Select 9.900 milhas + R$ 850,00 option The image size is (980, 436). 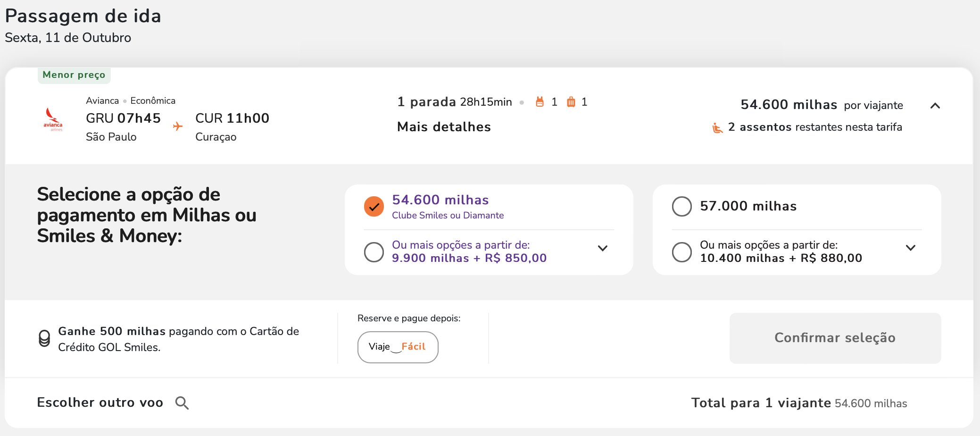point(374,252)
